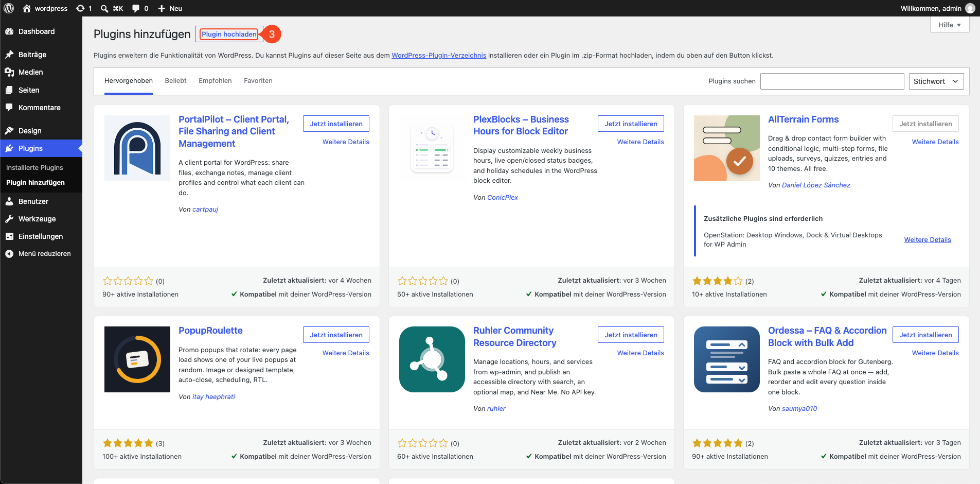This screenshot has width=980, height=484.
Task: Click Plugin hochladen button
Action: click(x=229, y=34)
